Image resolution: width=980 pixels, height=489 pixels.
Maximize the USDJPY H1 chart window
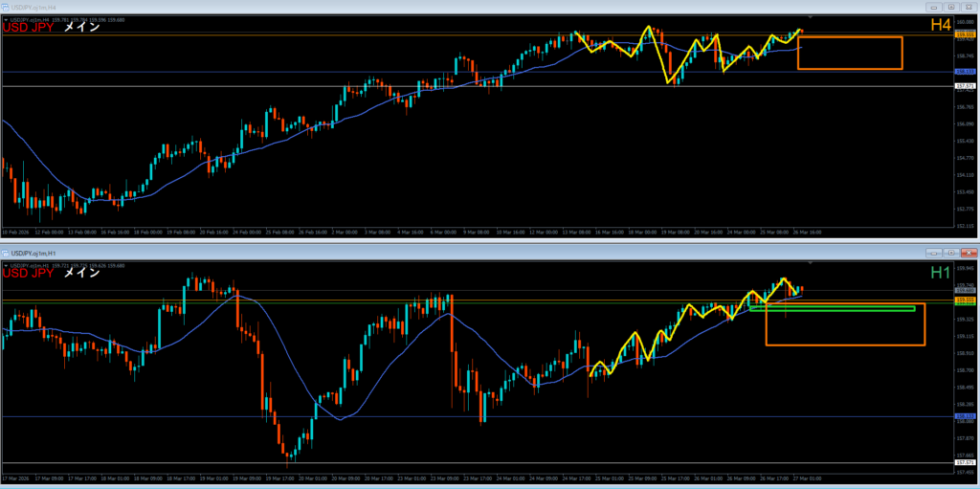(951, 253)
